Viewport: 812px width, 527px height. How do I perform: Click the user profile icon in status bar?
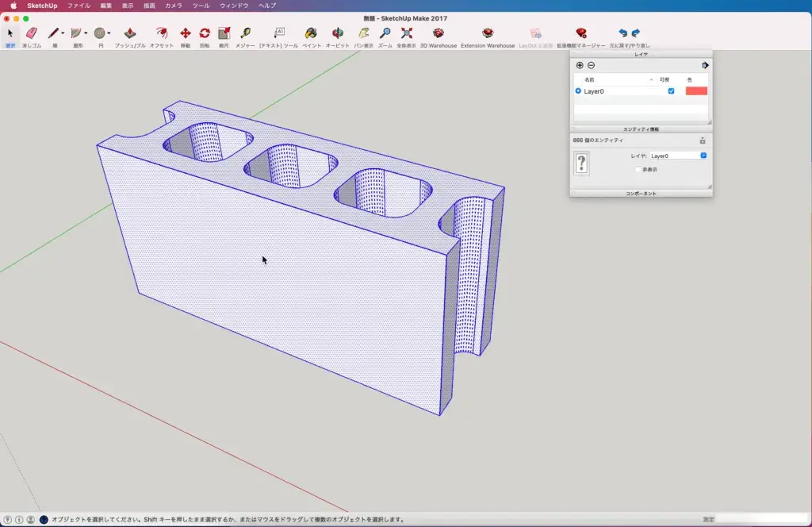(x=31, y=519)
